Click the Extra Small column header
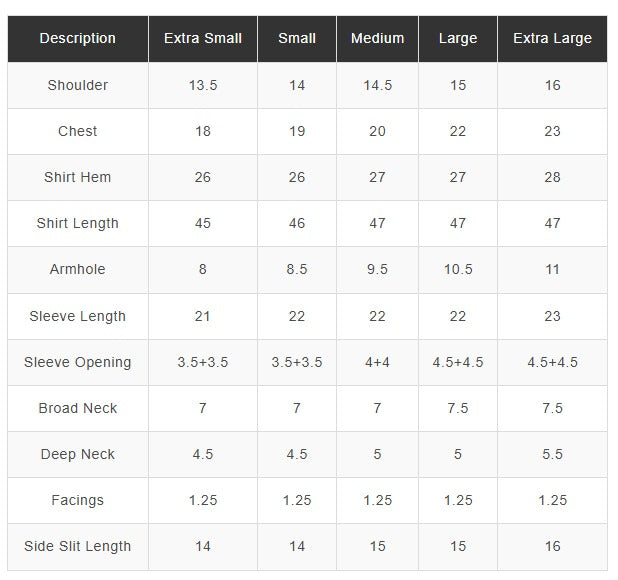Viewport: 618px width, 580px height. point(202,39)
